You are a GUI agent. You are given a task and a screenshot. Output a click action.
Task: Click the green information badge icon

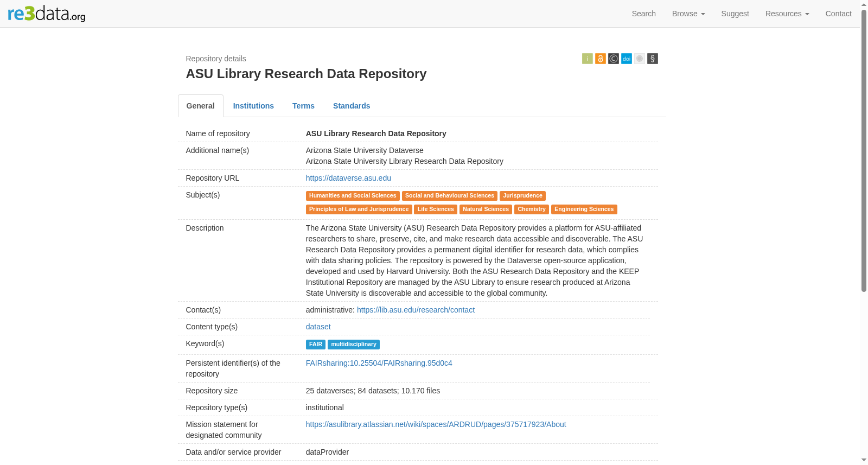point(587,59)
